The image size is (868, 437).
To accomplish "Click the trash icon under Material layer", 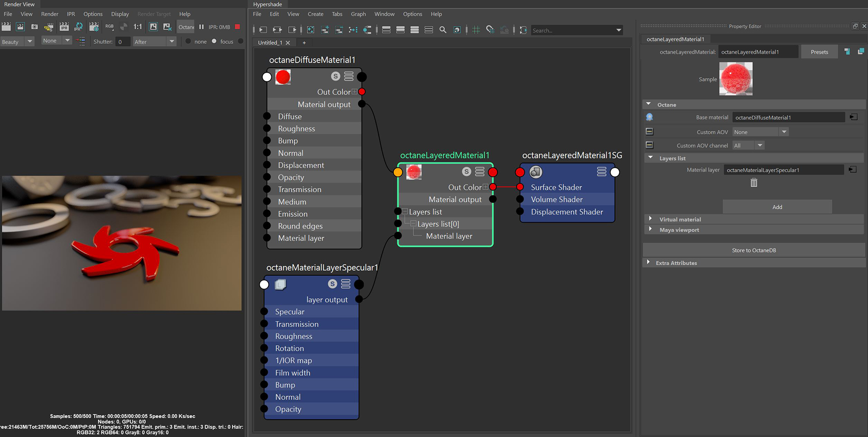I will click(754, 183).
